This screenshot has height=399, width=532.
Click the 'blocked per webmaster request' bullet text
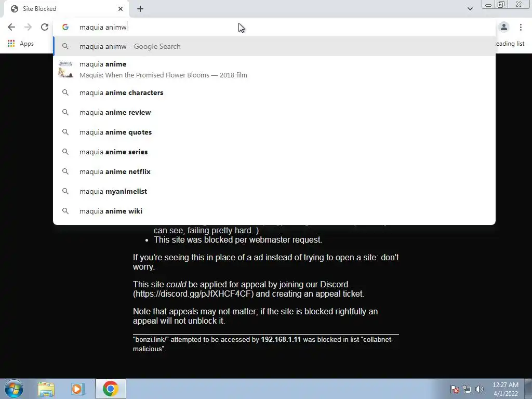pyautogui.click(x=238, y=240)
